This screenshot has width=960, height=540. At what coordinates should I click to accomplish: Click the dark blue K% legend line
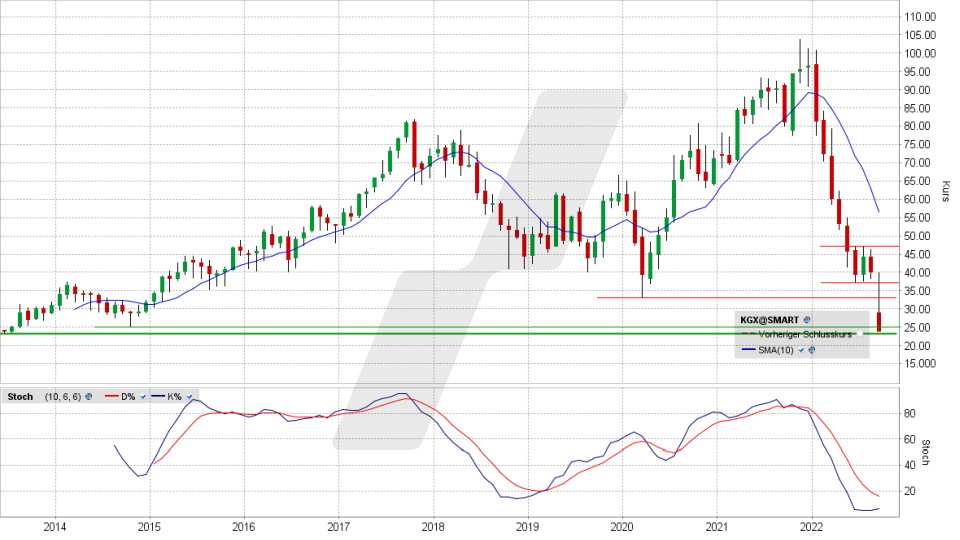pyautogui.click(x=158, y=396)
